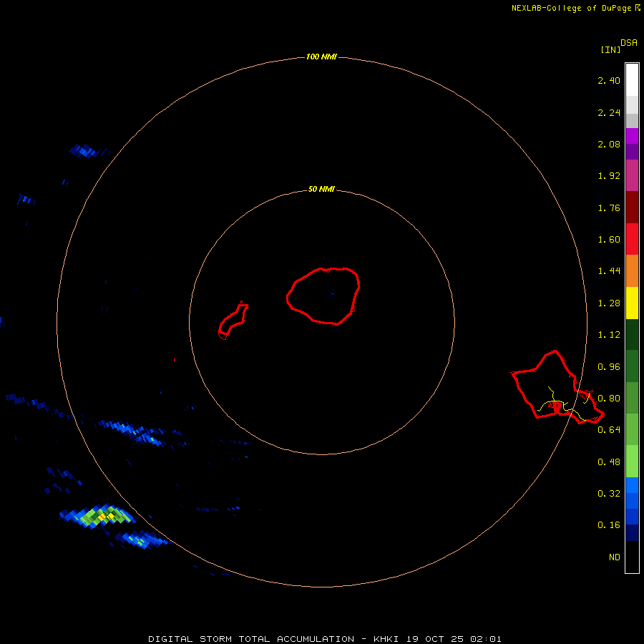
Task: Pick the bright red legend swatch
Action: 632,239
